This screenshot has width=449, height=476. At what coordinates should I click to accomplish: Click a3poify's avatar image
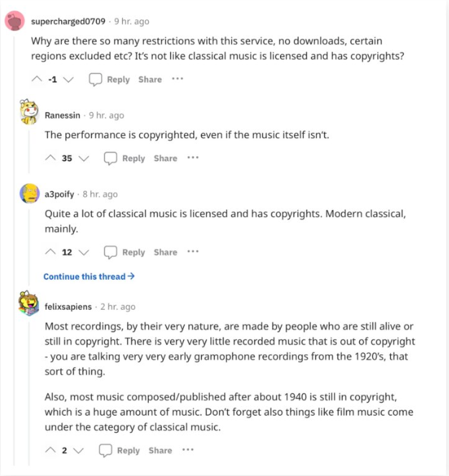click(29, 193)
